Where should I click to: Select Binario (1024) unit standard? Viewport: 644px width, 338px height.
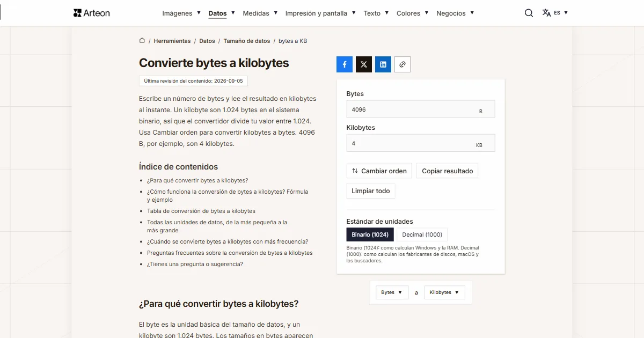pos(370,234)
